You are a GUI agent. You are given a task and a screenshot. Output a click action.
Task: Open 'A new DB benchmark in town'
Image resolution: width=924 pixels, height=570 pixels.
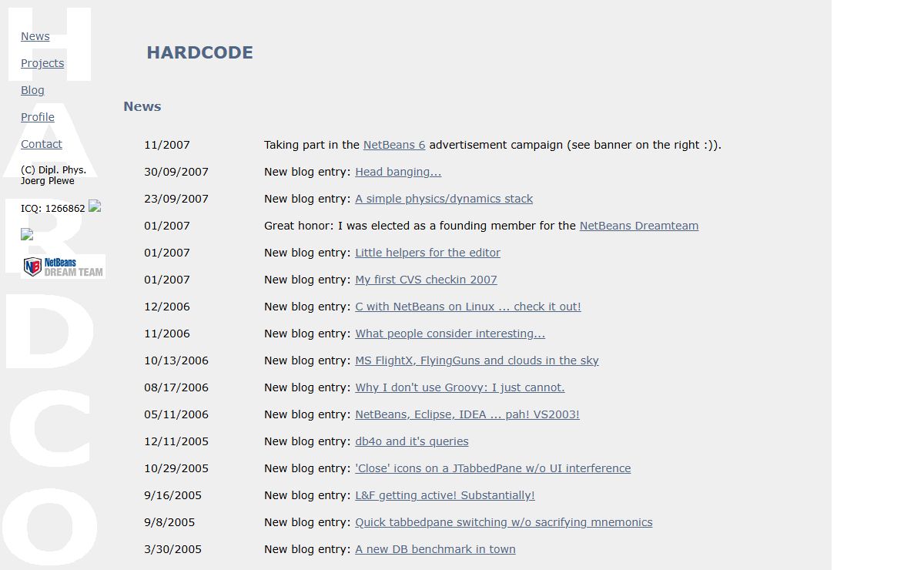(435, 549)
